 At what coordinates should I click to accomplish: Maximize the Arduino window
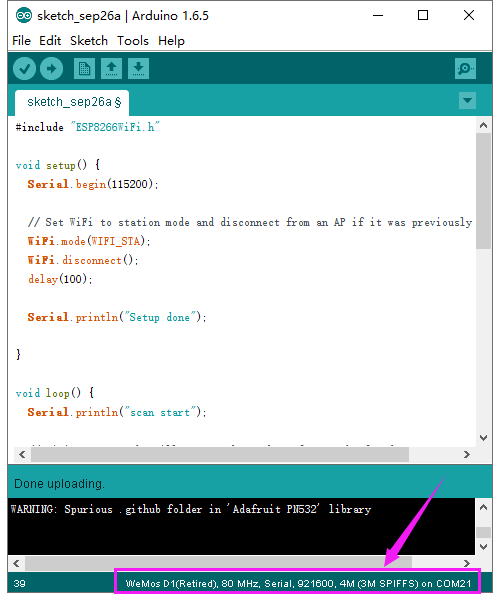(x=423, y=16)
